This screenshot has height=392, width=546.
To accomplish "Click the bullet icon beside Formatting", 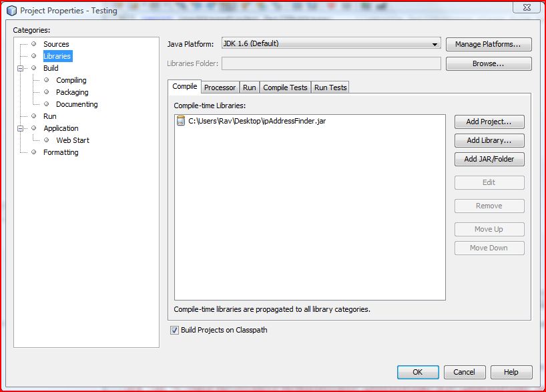I will pyautogui.click(x=34, y=152).
